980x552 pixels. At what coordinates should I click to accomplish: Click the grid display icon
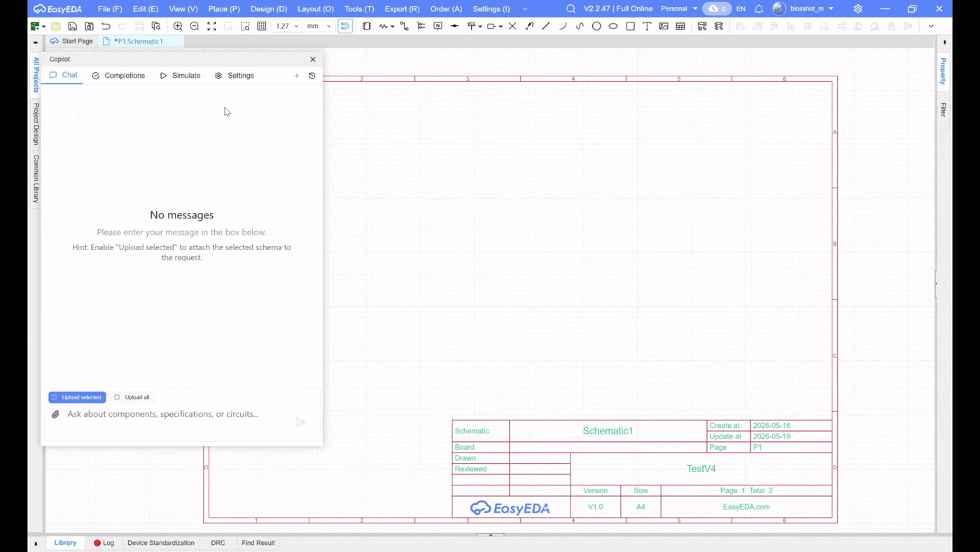click(x=262, y=26)
